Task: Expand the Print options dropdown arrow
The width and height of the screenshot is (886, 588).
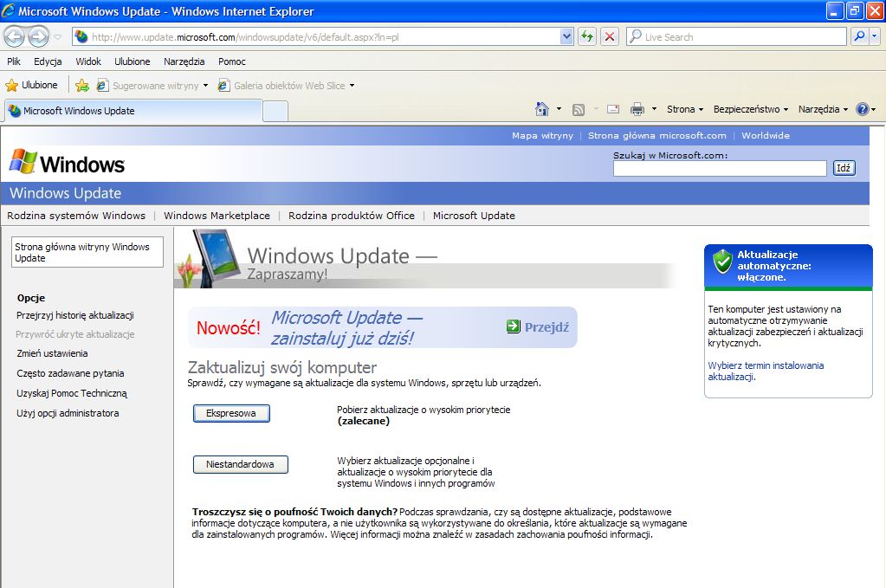Action: pos(655,109)
